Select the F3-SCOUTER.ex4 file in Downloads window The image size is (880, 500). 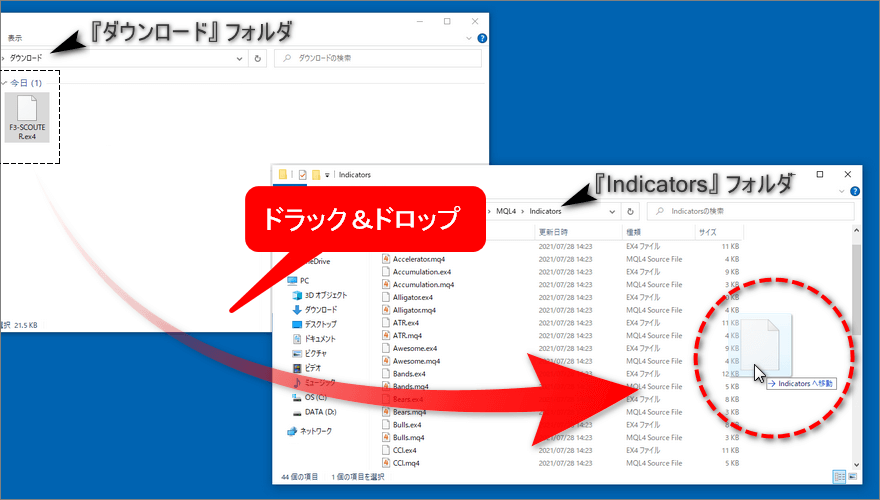[27, 117]
